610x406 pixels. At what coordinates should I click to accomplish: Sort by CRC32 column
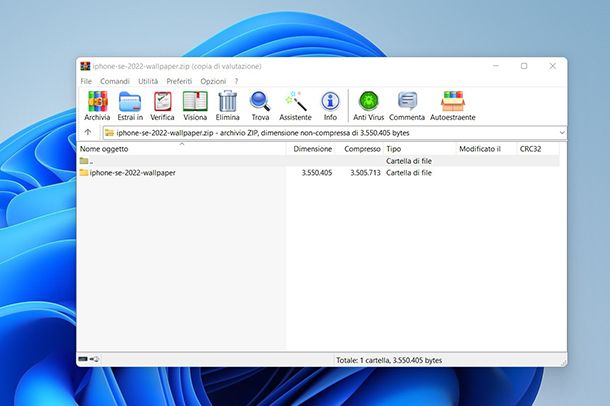tap(538, 149)
